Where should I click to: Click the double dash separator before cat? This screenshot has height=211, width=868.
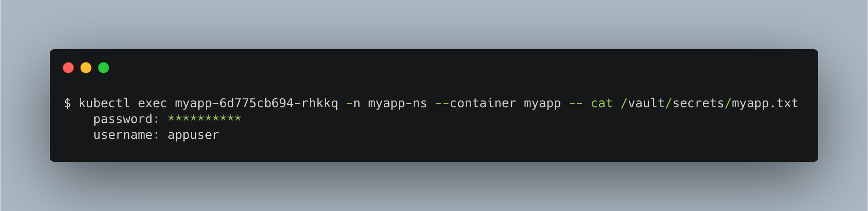coord(576,104)
